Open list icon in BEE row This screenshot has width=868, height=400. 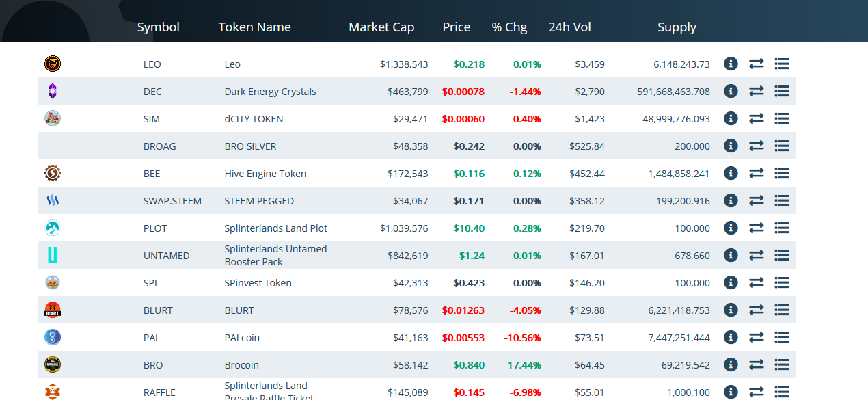tap(782, 173)
